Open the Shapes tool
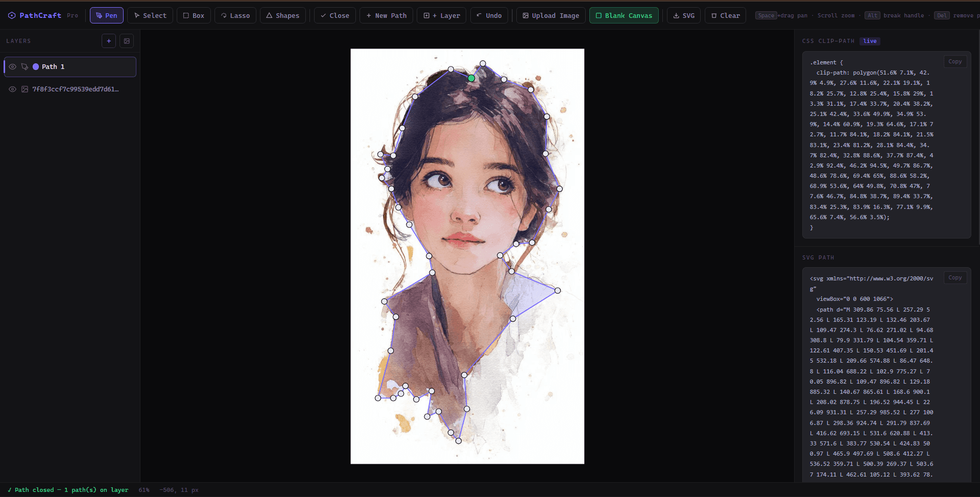The image size is (980, 497). click(x=283, y=15)
